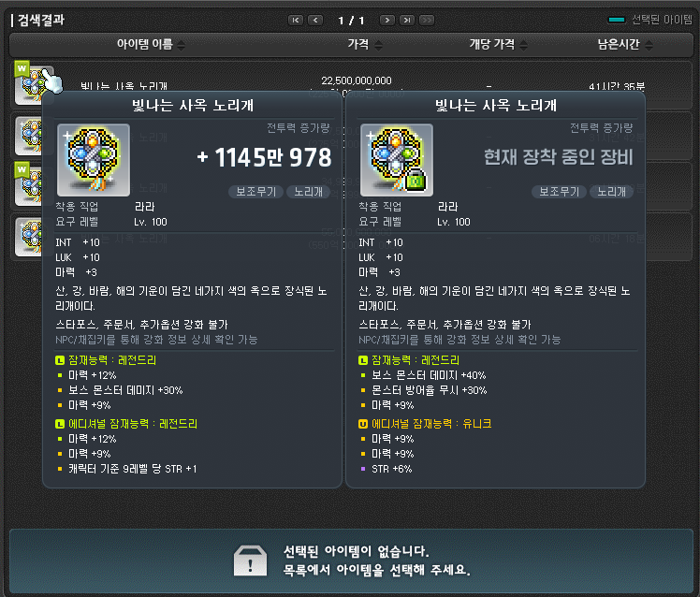This screenshot has width=700, height=597.
Task: Click the empty selection box warning icon
Action: click(x=250, y=561)
